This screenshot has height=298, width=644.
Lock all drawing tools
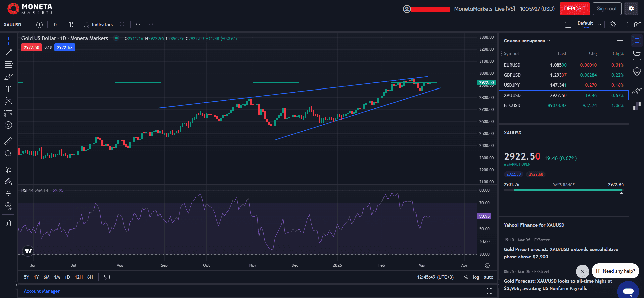click(x=8, y=194)
